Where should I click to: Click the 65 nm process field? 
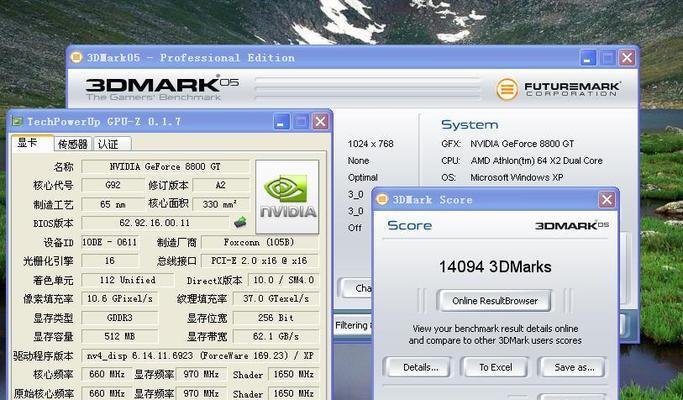(x=112, y=204)
